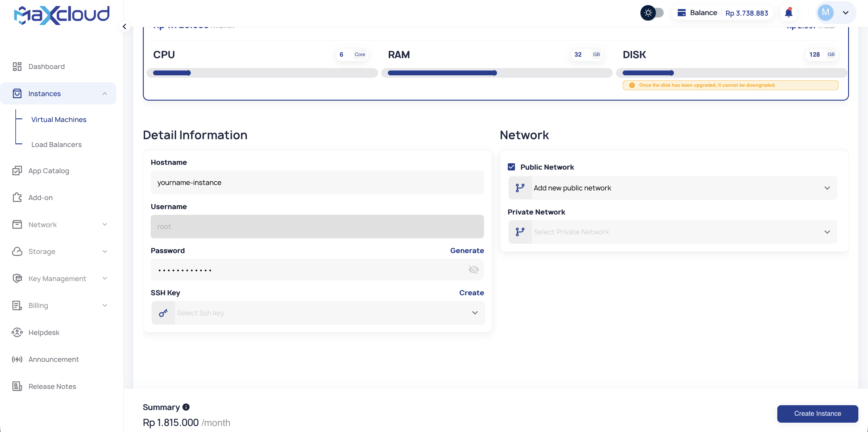The width and height of the screenshot is (868, 432).
Task: Click the disk warning exclamation icon
Action: (x=632, y=85)
